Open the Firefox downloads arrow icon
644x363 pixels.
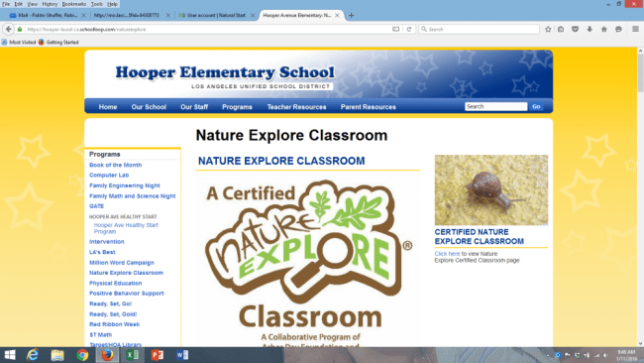pyautogui.click(x=590, y=29)
